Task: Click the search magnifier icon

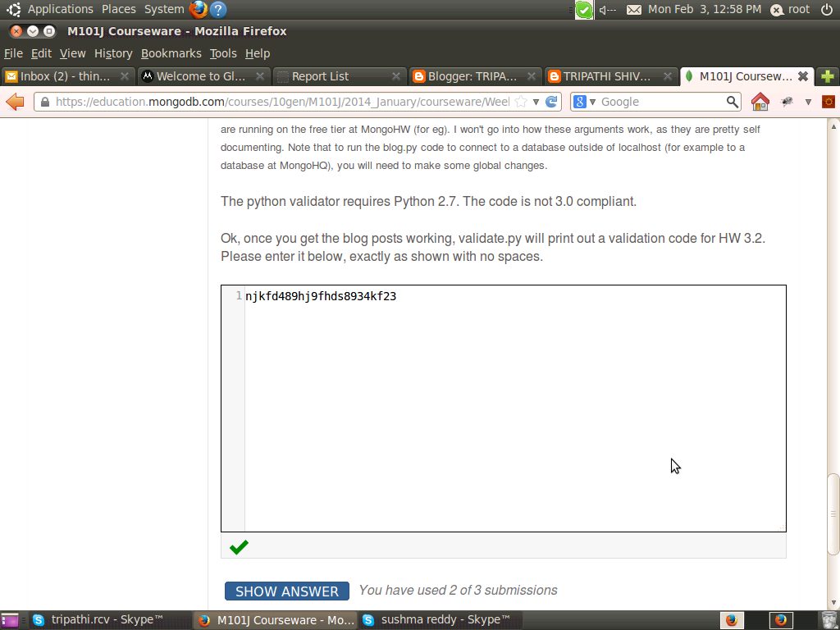Action: coord(732,101)
